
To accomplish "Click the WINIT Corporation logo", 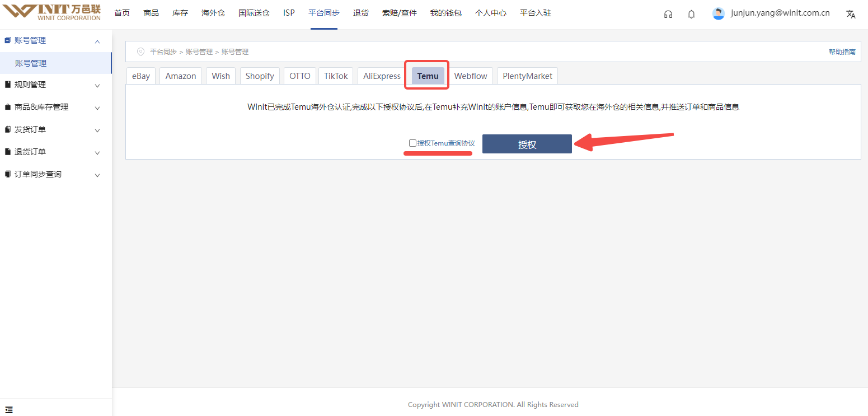I will (x=51, y=12).
